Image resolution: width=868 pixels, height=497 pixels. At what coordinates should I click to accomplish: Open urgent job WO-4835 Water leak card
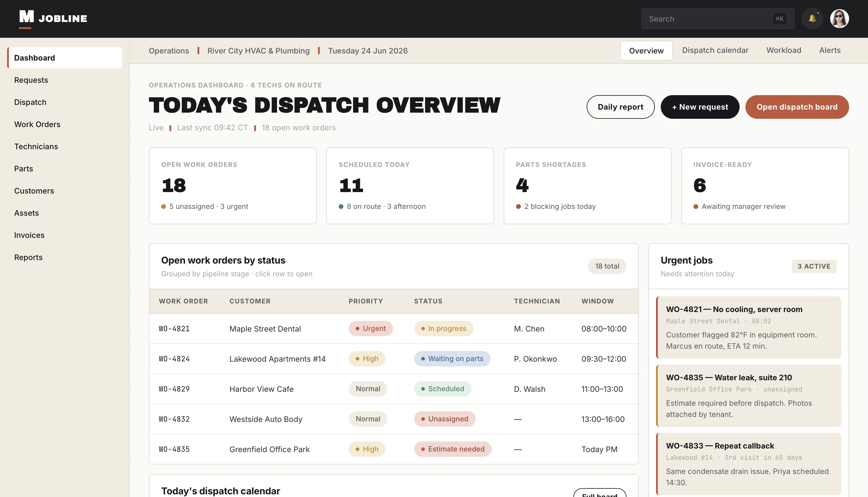749,396
